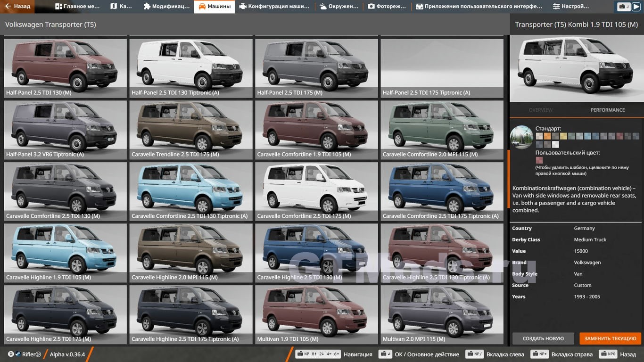
Task: Select Caravelle Trendline 2.5 TDI 175 (M)
Action: coord(191,130)
